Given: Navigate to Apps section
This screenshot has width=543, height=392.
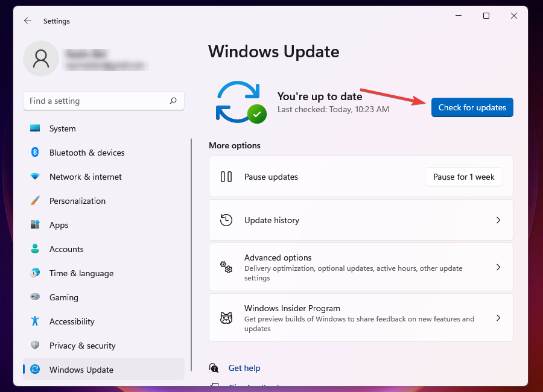Looking at the screenshot, I should click(104, 225).
